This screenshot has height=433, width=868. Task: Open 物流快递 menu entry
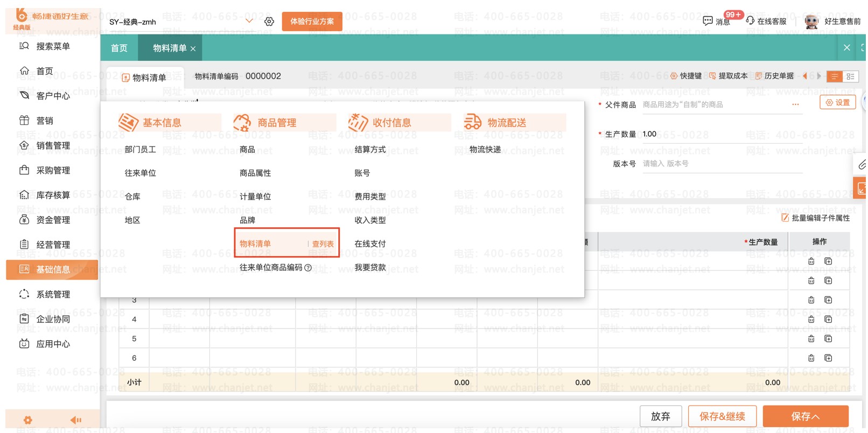(x=485, y=149)
